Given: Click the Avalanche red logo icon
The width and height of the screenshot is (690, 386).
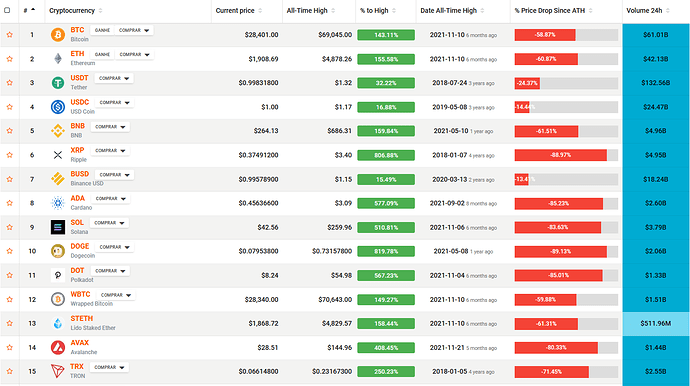Looking at the screenshot, I should tap(58, 347).
